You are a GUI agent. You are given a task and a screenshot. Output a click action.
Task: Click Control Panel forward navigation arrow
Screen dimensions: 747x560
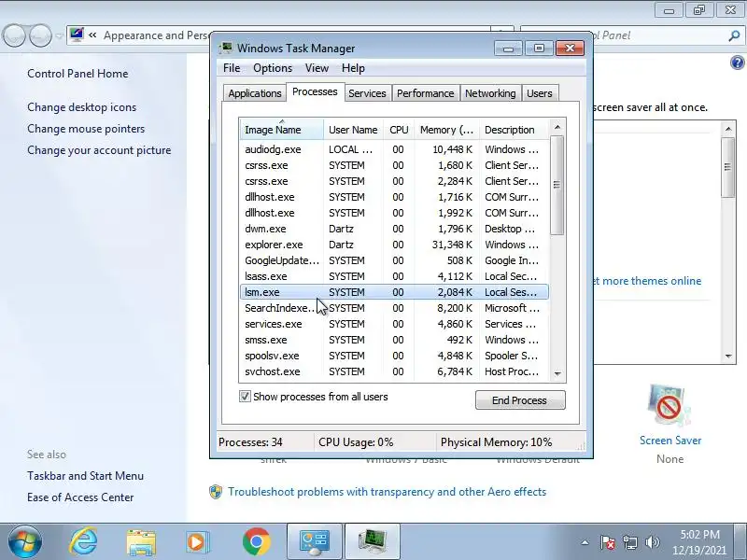(40, 35)
